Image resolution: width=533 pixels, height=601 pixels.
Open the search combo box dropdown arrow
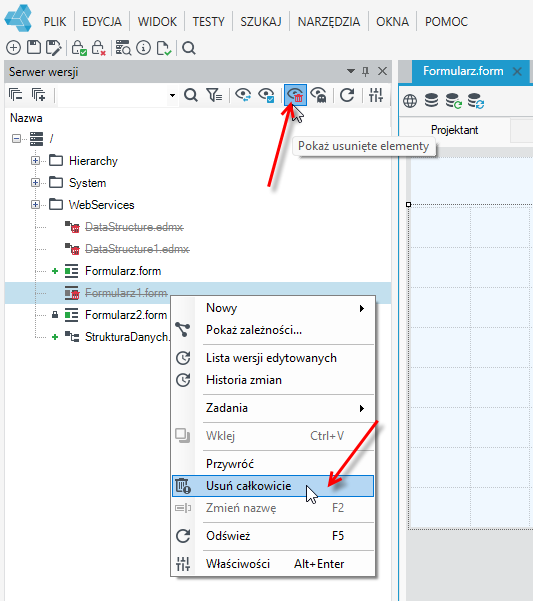pyautogui.click(x=172, y=95)
